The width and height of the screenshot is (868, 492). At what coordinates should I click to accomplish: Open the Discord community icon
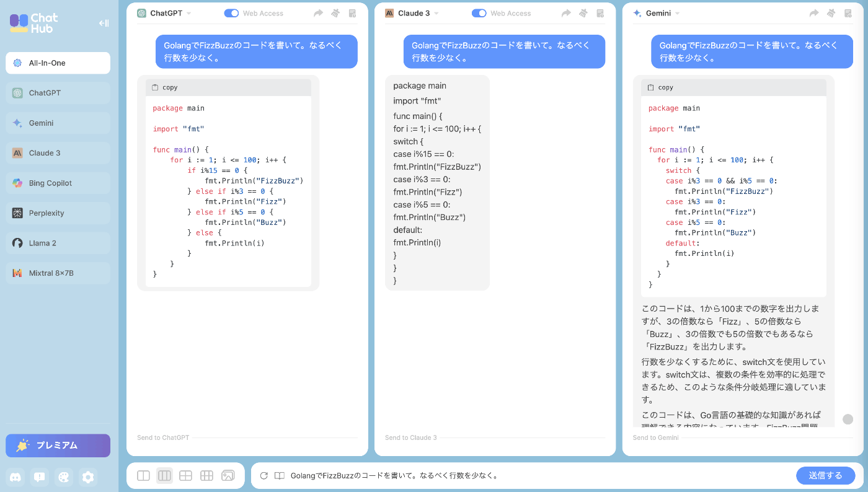[16, 477]
